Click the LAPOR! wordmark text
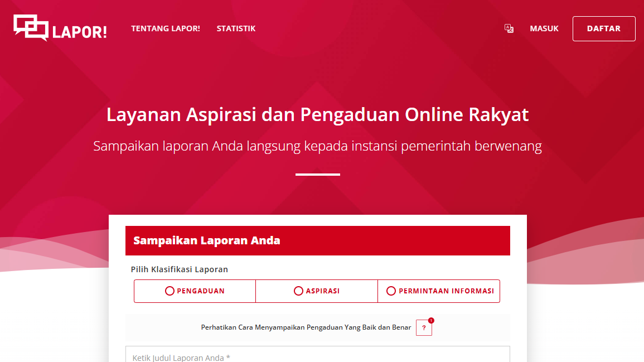The height and width of the screenshot is (362, 644). (79, 32)
